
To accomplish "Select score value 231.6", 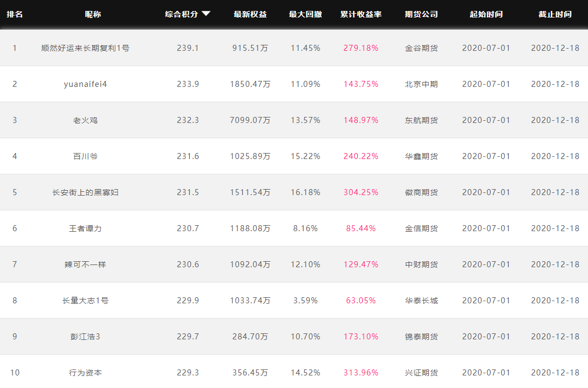I will (x=188, y=156).
